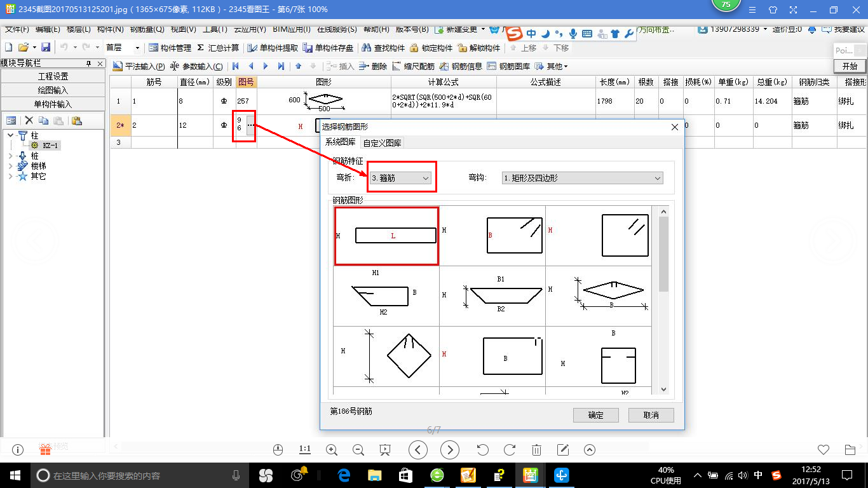This screenshot has width=868, height=488.
Task: Click the delete X icon in the navigation panel
Action: (29, 121)
